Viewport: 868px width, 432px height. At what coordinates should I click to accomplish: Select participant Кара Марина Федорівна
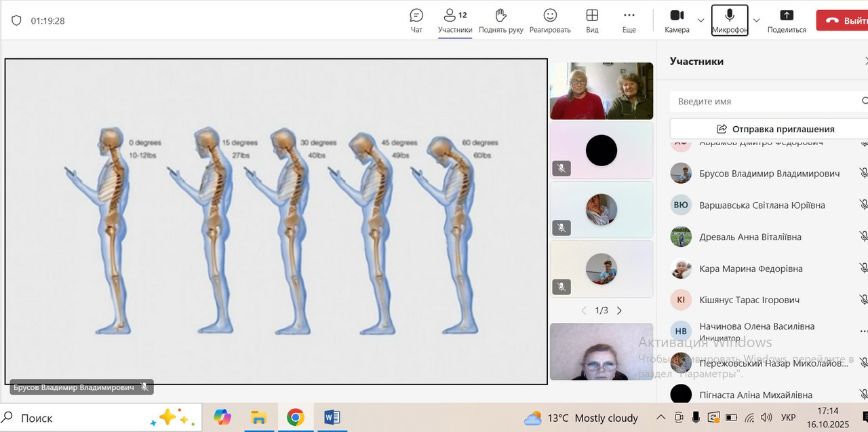point(751,269)
